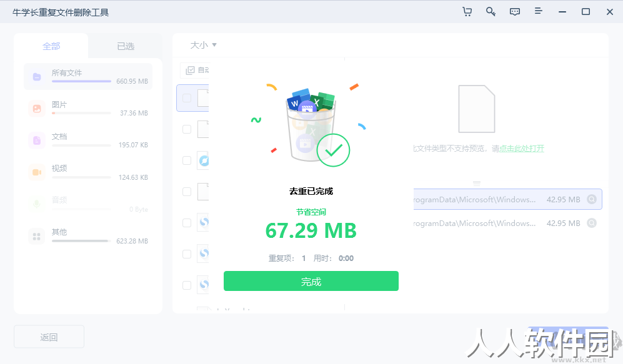Open the hamburger menu in title bar

pos(539,11)
